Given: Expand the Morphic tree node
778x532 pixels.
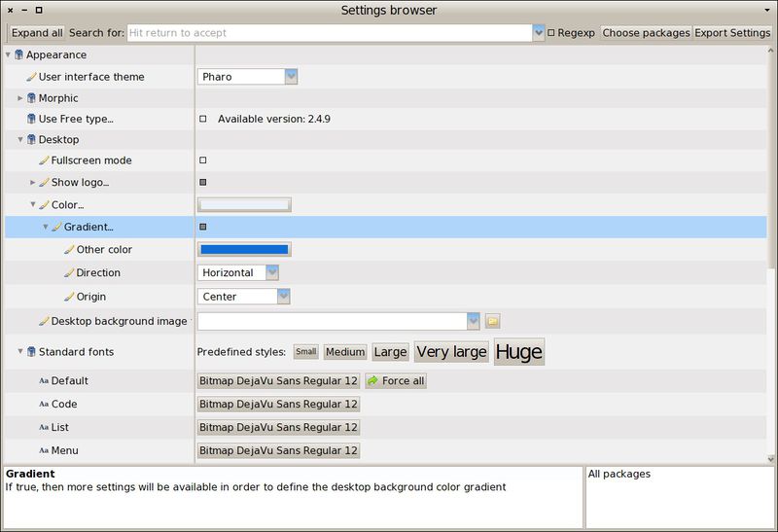Looking at the screenshot, I should (x=20, y=98).
